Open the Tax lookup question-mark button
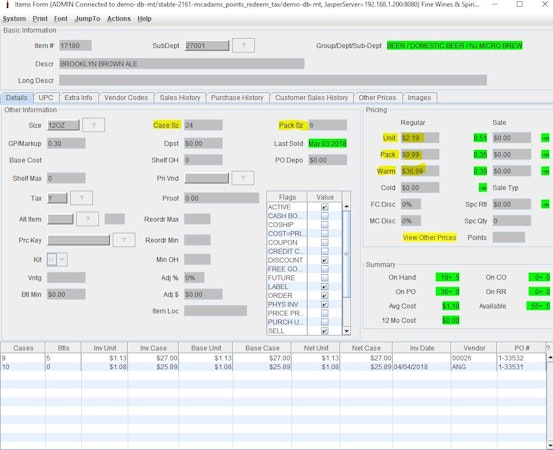 tap(81, 198)
